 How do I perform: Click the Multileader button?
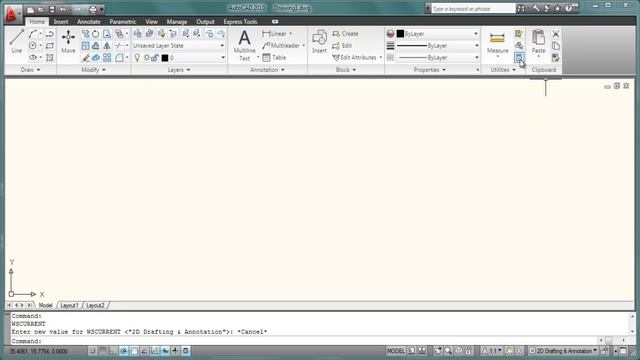tap(281, 46)
